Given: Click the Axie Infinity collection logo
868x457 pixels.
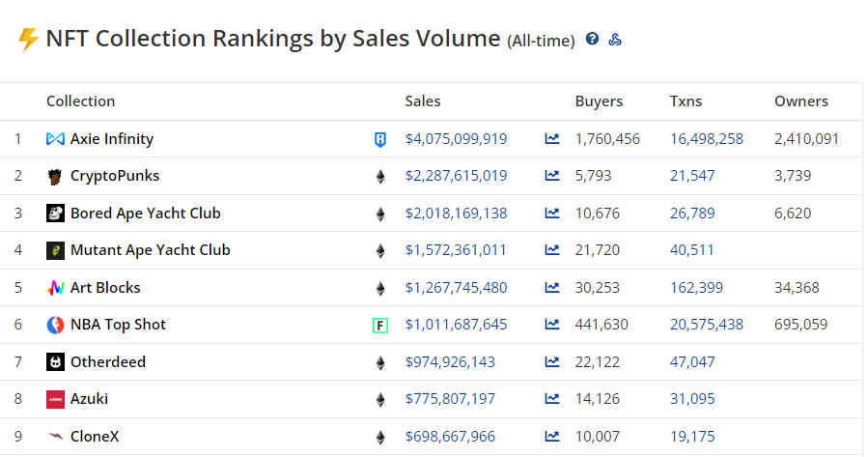Looking at the screenshot, I should 55,139.
